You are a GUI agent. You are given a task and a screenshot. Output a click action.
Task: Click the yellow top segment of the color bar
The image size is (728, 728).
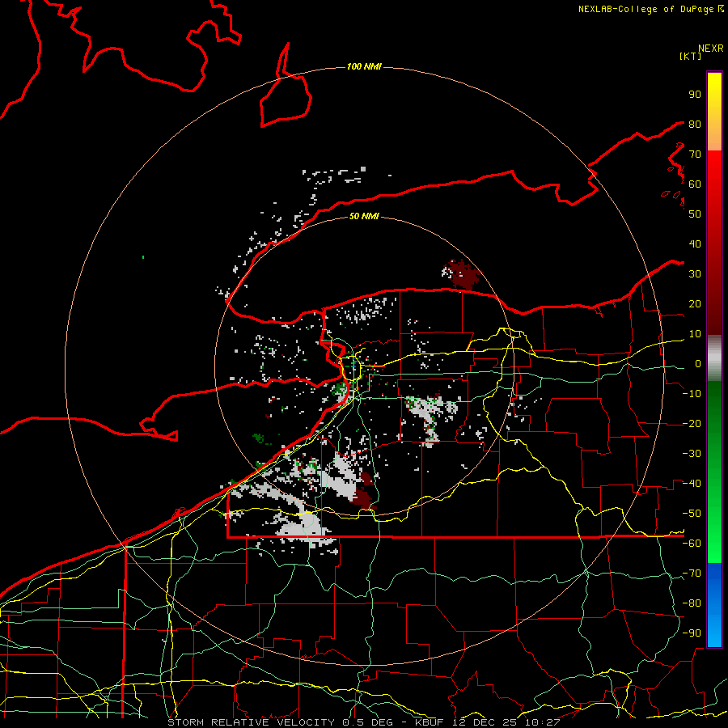click(714, 99)
